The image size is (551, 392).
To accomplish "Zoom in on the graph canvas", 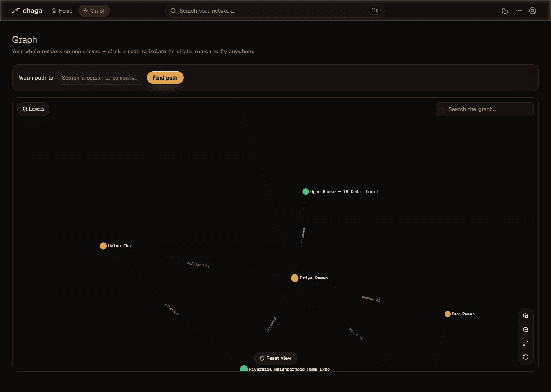I will [526, 316].
